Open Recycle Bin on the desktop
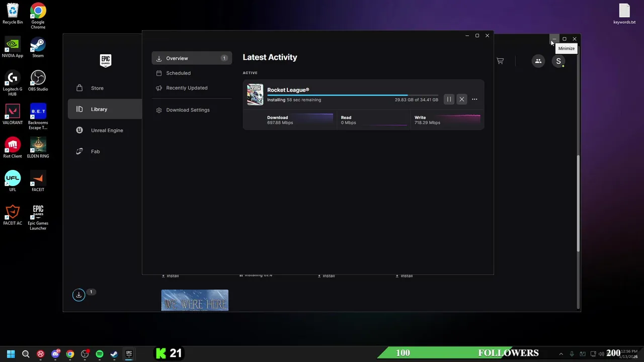 click(x=13, y=14)
